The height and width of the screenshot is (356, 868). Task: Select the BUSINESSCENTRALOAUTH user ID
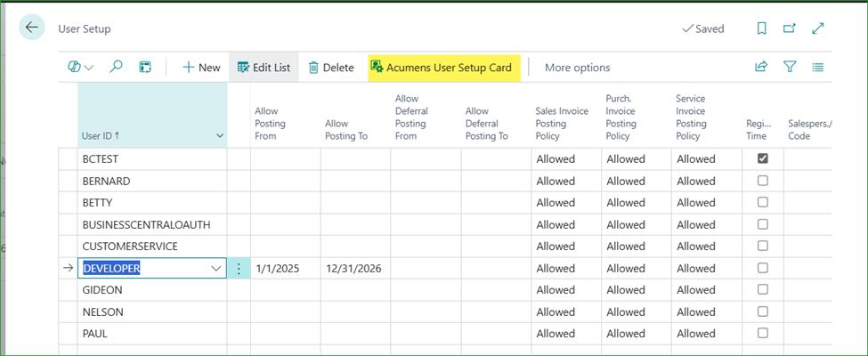[152, 225]
